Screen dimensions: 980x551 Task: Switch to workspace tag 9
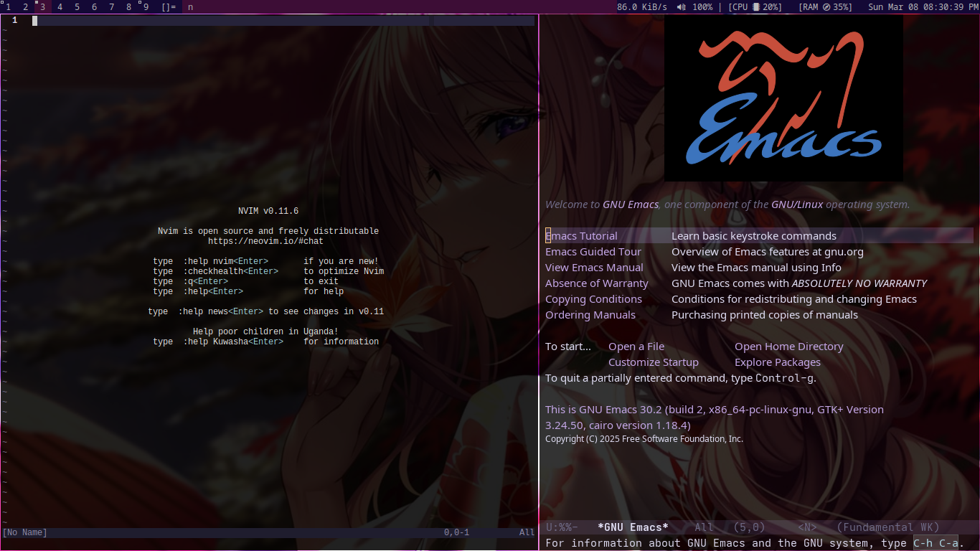[x=146, y=6]
